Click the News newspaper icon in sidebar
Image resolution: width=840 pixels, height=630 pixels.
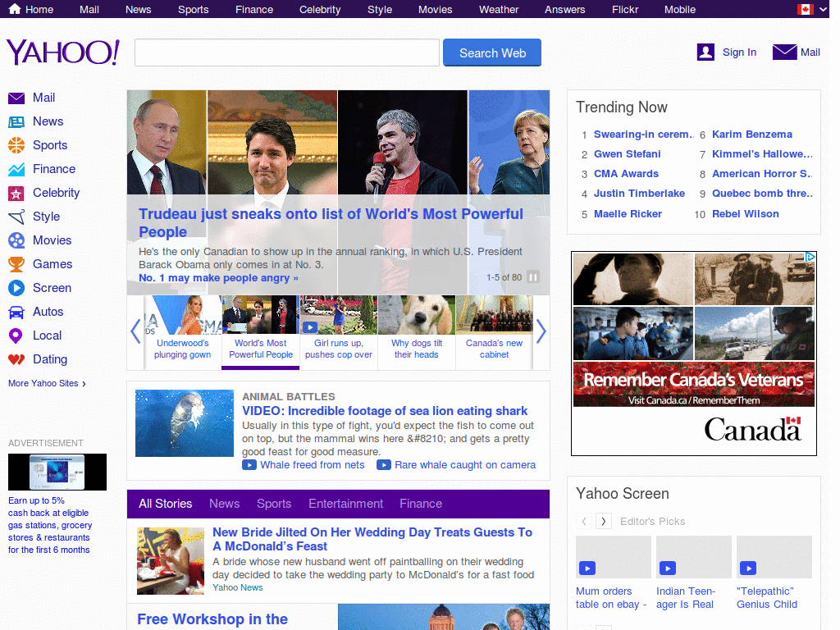16,122
